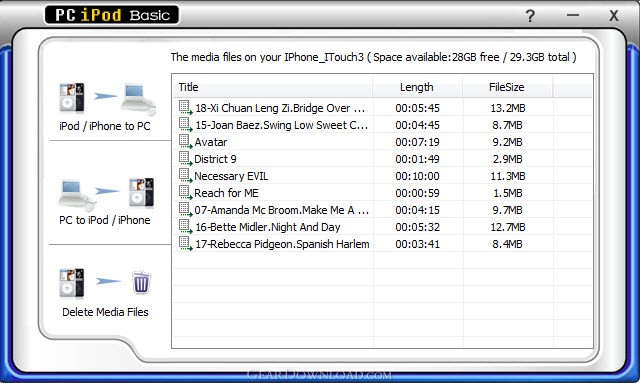640x383 pixels.
Task: Click the file icon of '15-Joan Baez' row
Action: [x=185, y=125]
